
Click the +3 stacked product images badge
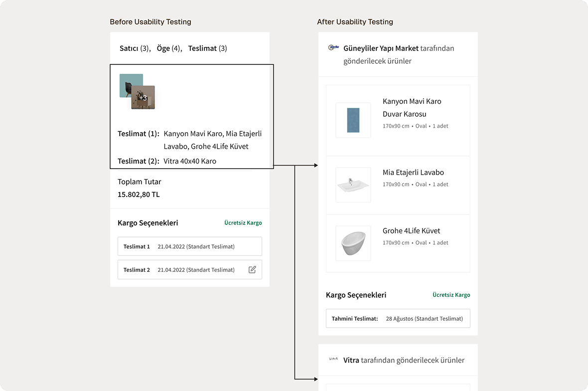(143, 98)
